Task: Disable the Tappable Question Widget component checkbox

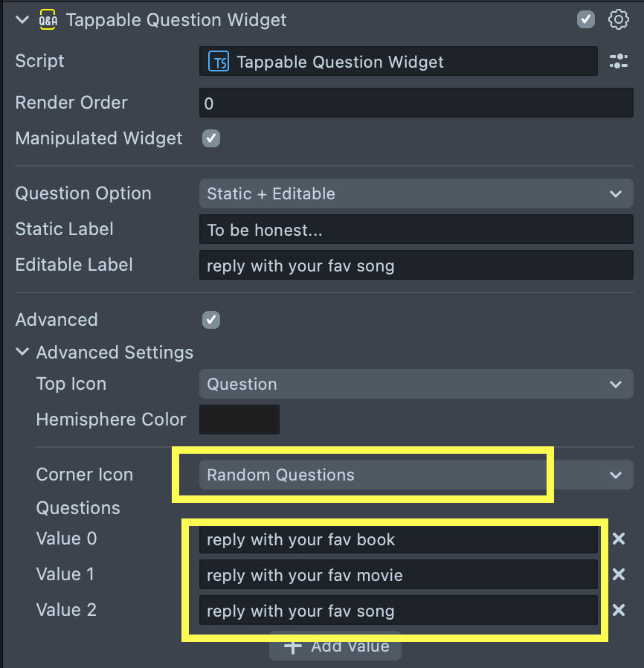Action: point(586,20)
